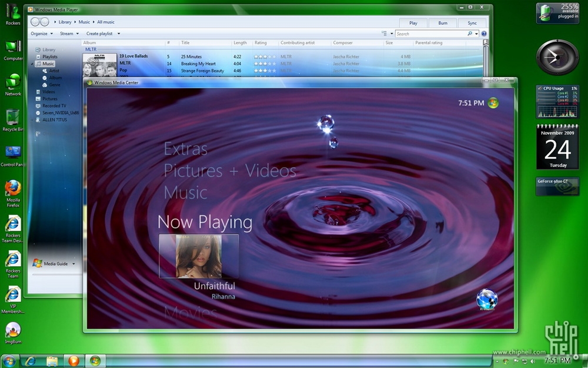This screenshot has width=588, height=368.
Task: Select Music in Media Center menu
Action: coord(186,193)
